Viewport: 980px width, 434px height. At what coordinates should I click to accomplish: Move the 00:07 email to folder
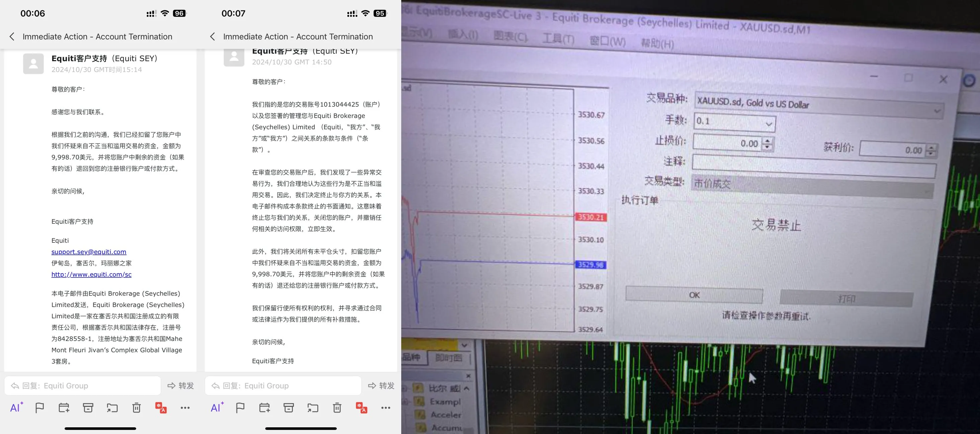click(313, 408)
